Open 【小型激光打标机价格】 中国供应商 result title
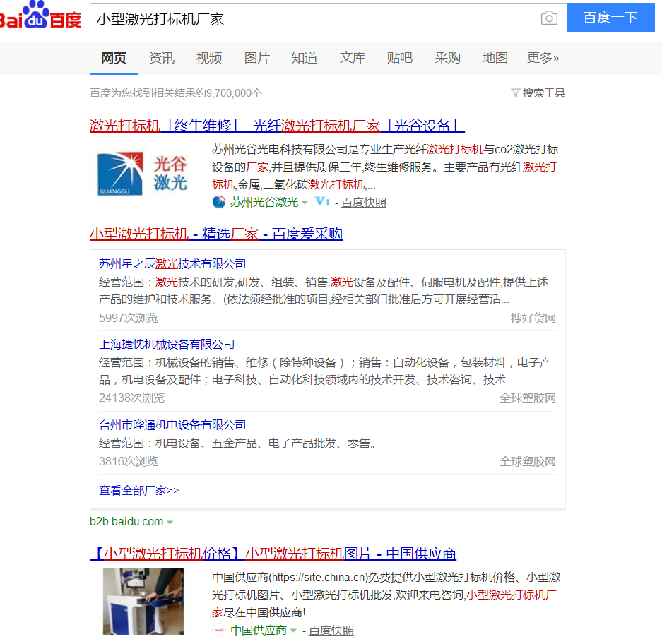The image size is (662, 644). click(x=273, y=554)
